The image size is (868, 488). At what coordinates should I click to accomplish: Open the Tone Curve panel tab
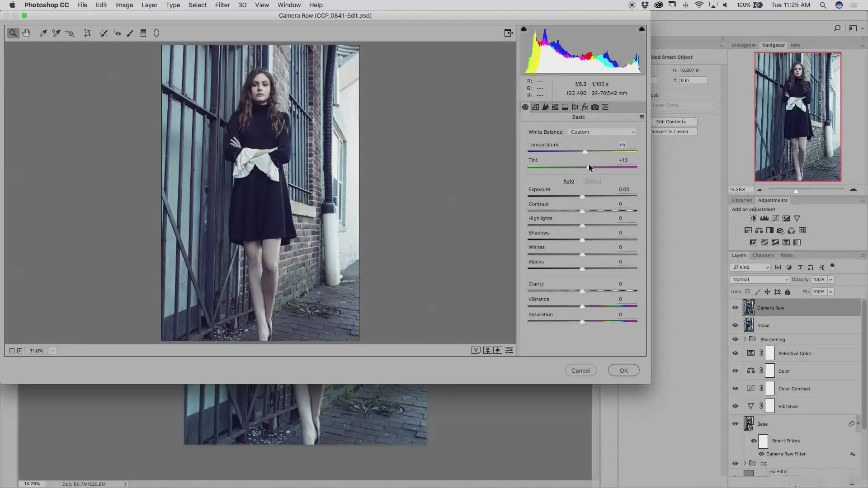click(x=535, y=107)
